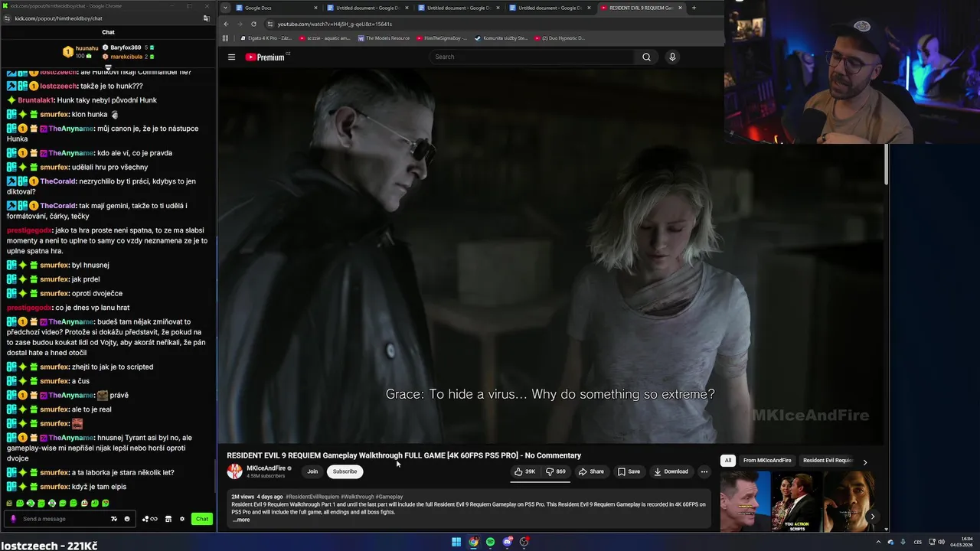Viewport: 980px width, 551px height.
Task: Open Duo Hypnotic bookmark
Action: pyautogui.click(x=559, y=37)
